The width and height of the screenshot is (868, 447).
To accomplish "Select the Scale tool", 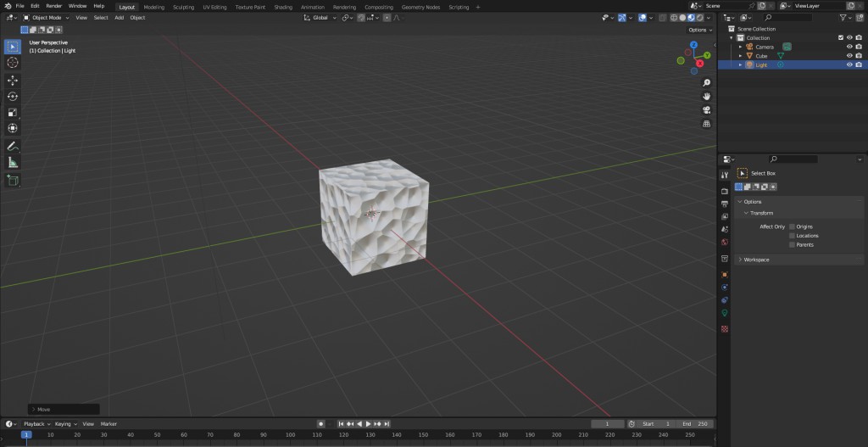I will (13, 113).
